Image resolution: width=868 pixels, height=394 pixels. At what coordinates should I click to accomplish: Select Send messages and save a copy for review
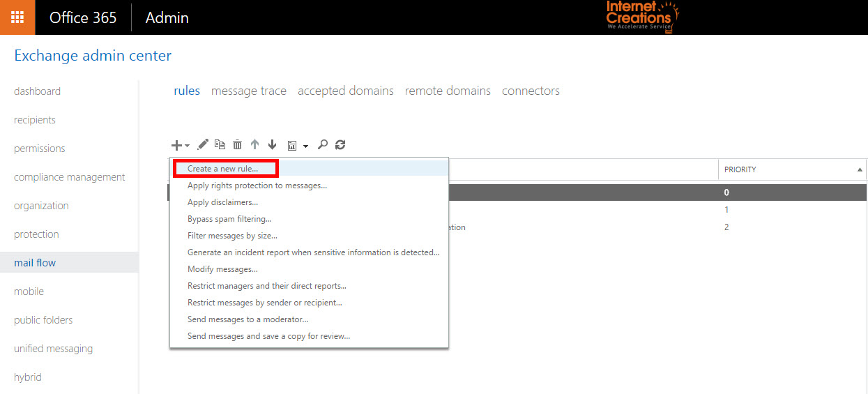pos(309,336)
